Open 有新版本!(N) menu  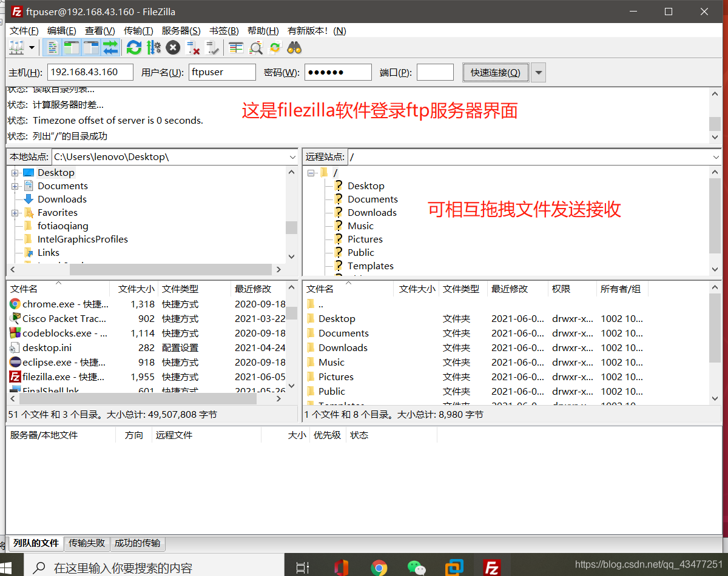[x=317, y=30]
